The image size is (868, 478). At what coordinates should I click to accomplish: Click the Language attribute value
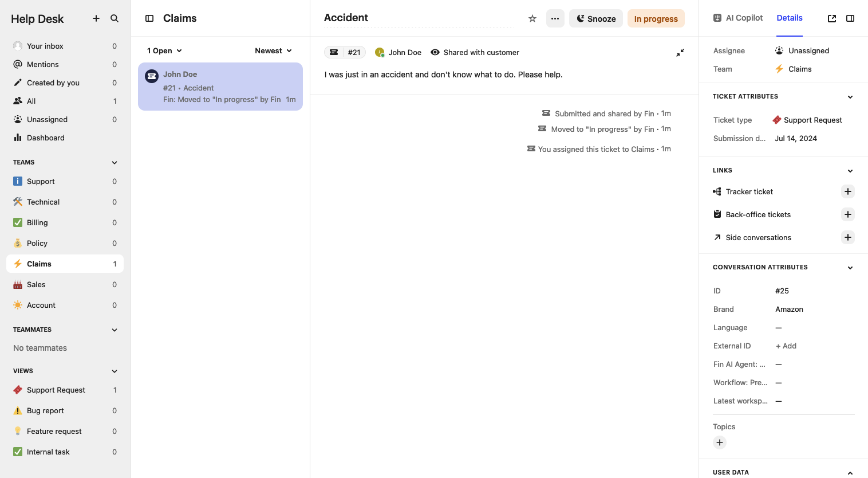779,327
